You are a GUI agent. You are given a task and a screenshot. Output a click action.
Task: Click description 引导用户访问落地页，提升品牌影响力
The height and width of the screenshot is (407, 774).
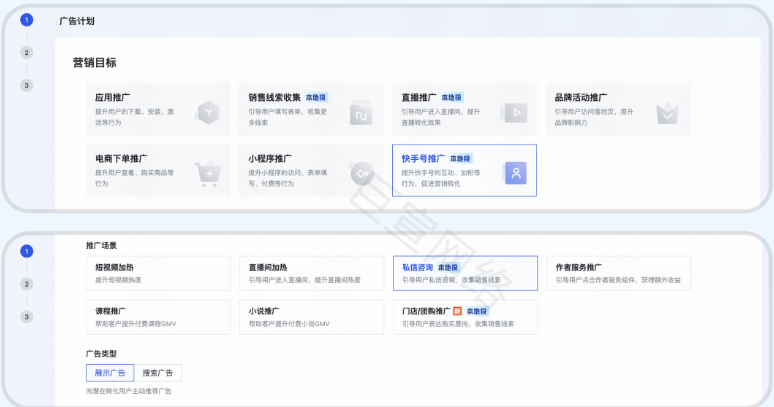(594, 117)
